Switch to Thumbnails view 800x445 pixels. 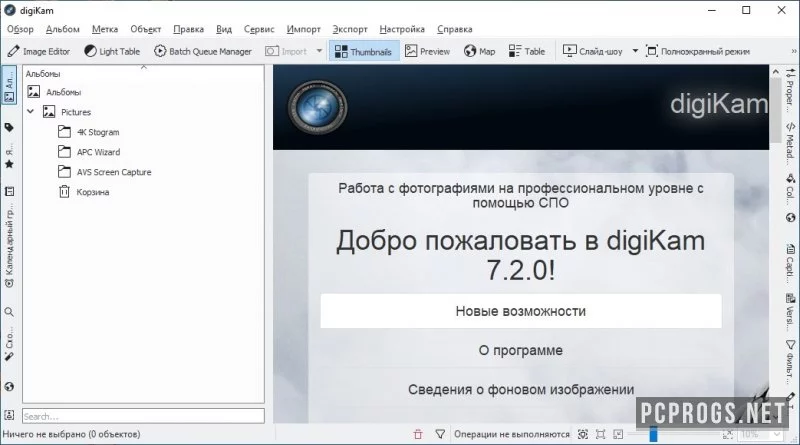(x=364, y=52)
